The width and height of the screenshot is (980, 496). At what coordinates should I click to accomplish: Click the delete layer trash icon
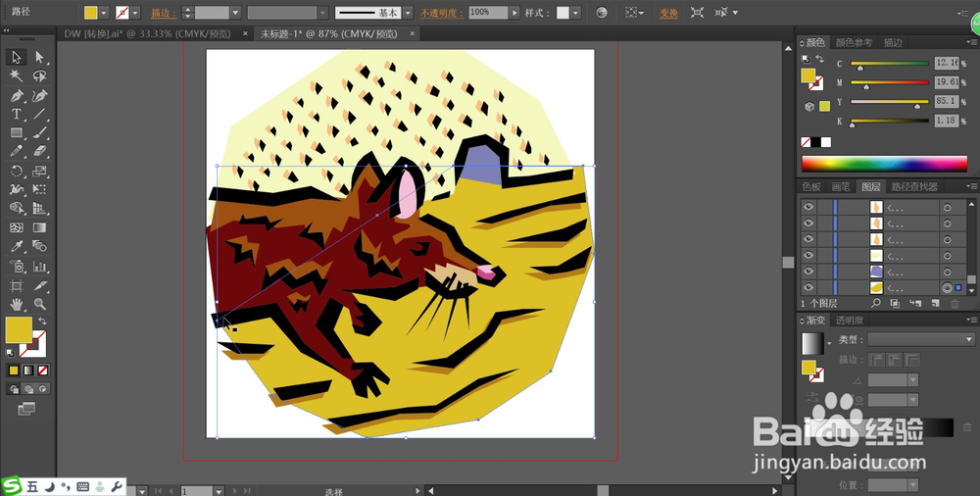point(955,304)
